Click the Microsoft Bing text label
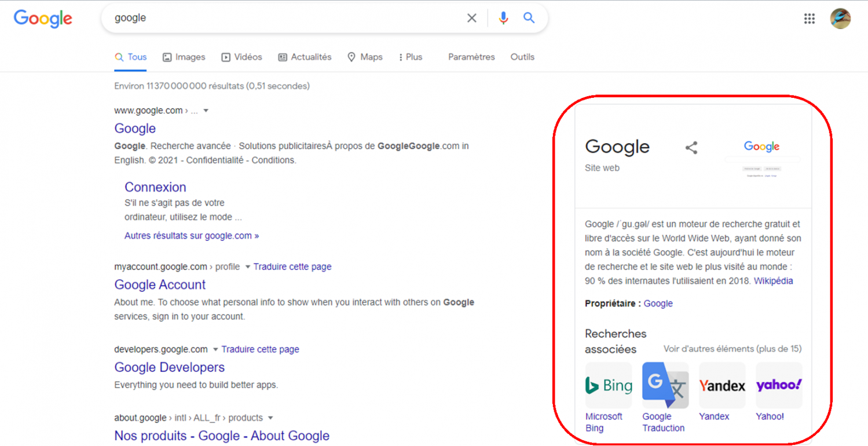Viewport: 868px width, 446px height. coord(604,422)
